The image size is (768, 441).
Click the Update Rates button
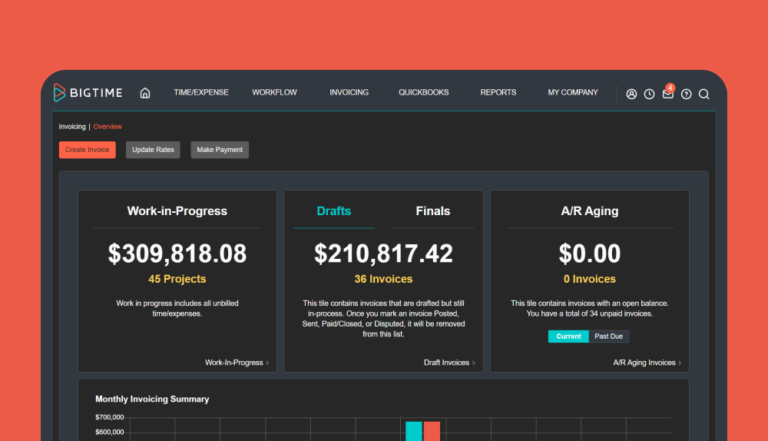click(153, 150)
